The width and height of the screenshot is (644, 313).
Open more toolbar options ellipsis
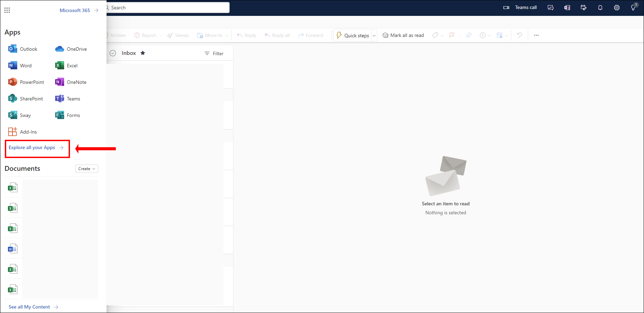click(x=536, y=35)
